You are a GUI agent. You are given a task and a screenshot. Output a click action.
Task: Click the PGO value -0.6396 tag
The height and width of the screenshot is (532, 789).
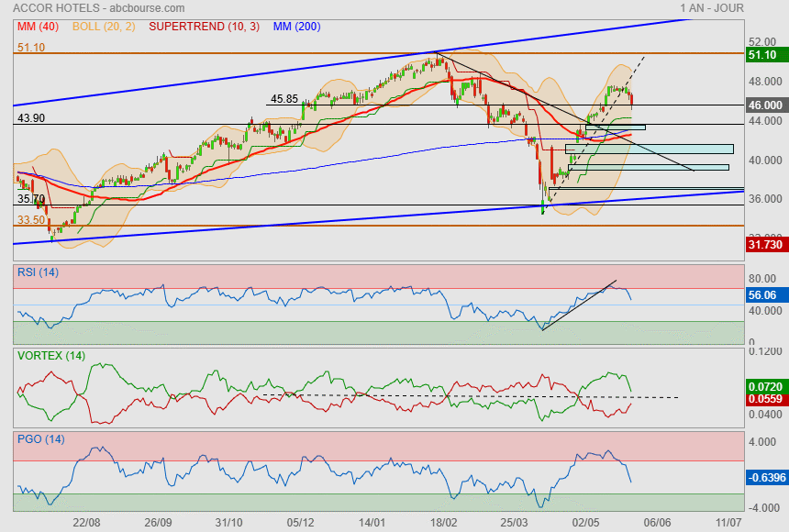tap(767, 477)
